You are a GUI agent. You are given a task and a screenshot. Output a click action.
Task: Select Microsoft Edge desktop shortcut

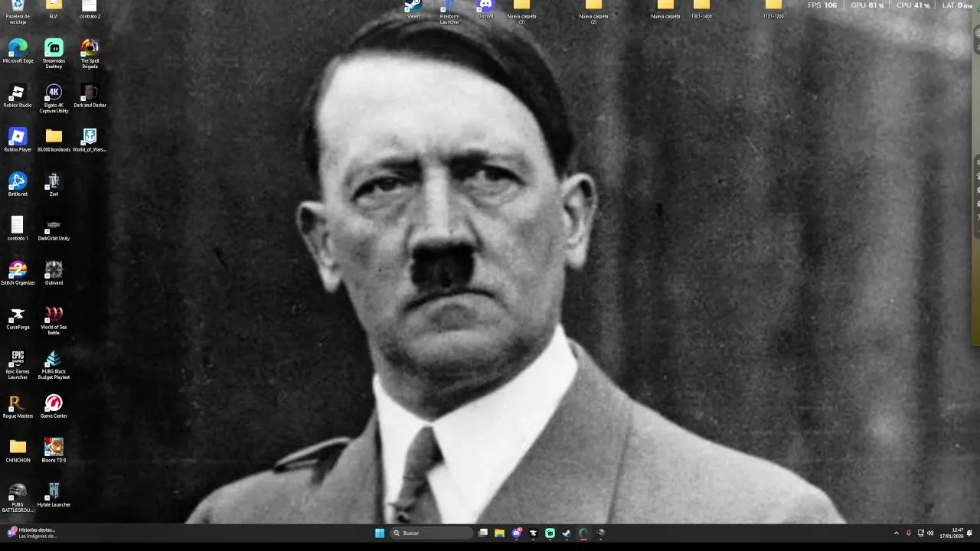coord(18,51)
